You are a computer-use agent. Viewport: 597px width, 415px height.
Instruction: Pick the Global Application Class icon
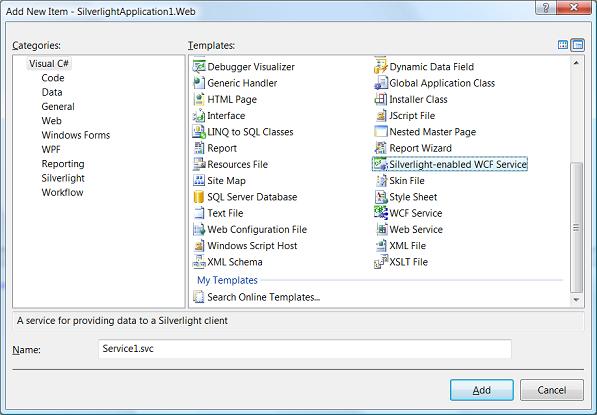[381, 83]
